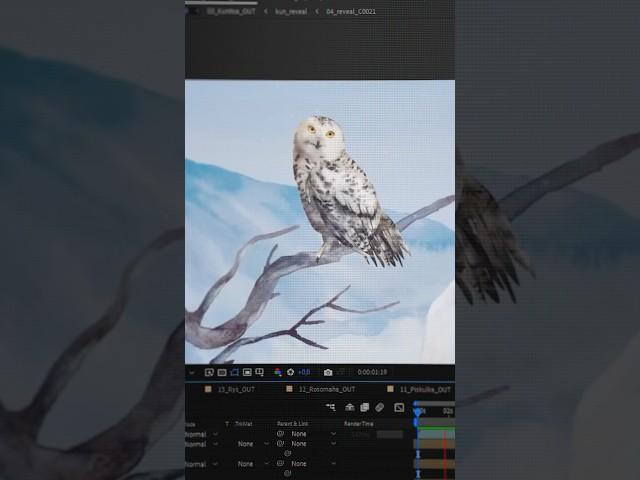Screen dimensions: 640x480
Task: Open the Composition Mini-Flowchart icon
Action: pos(331,407)
